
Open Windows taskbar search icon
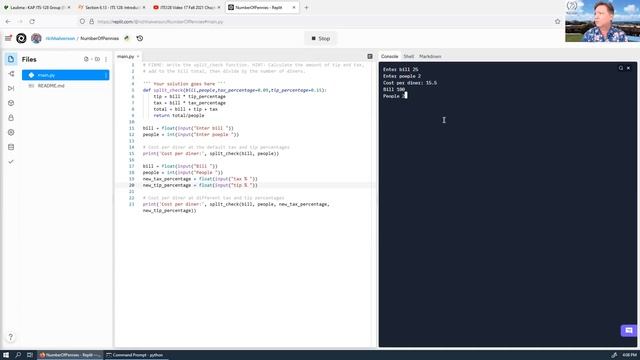click(x=18, y=355)
